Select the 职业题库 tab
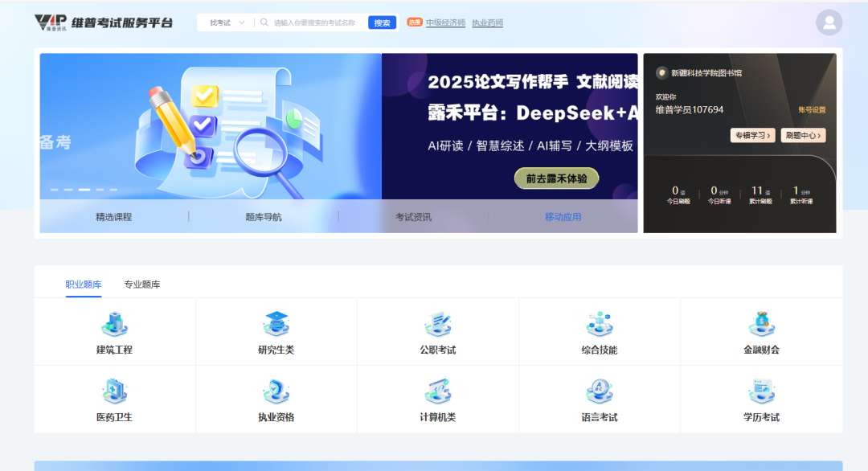Screen dimensions: 868x471 (84, 285)
